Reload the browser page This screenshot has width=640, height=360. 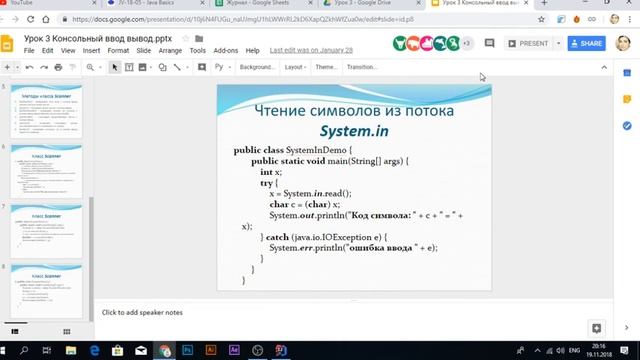coord(30,19)
